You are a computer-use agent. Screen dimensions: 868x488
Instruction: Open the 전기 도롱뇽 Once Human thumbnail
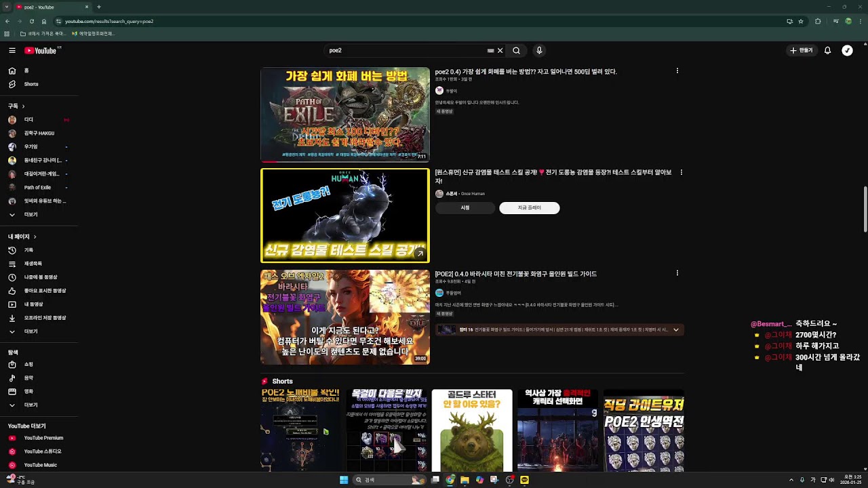click(x=345, y=216)
